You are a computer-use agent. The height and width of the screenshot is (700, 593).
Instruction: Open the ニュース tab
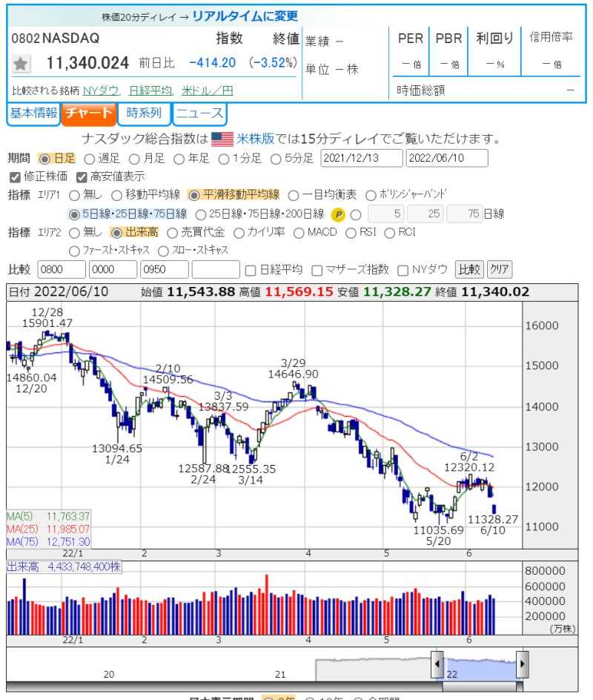pos(199,113)
